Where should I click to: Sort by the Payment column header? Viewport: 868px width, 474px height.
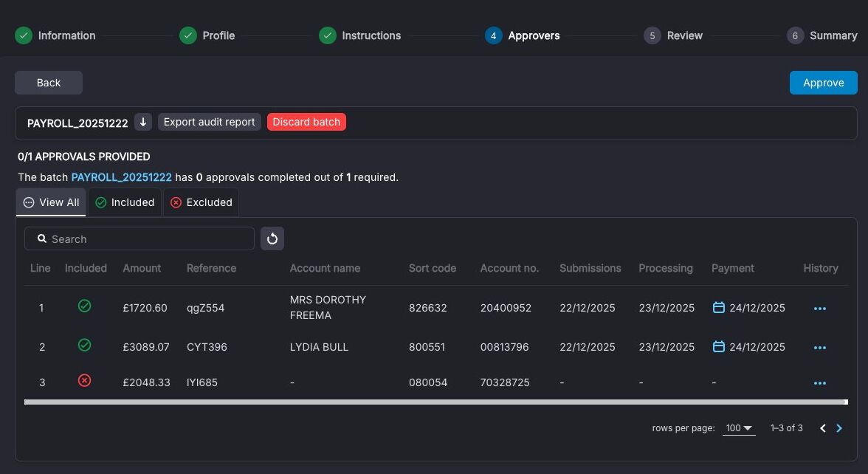[x=732, y=268]
